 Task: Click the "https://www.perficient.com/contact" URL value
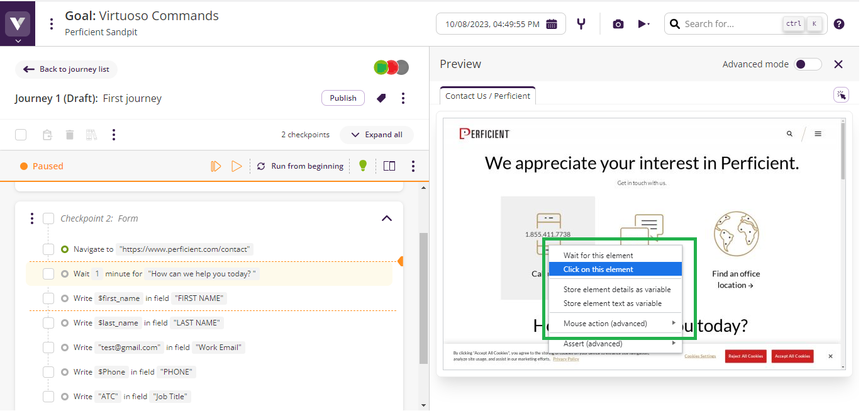pos(186,249)
